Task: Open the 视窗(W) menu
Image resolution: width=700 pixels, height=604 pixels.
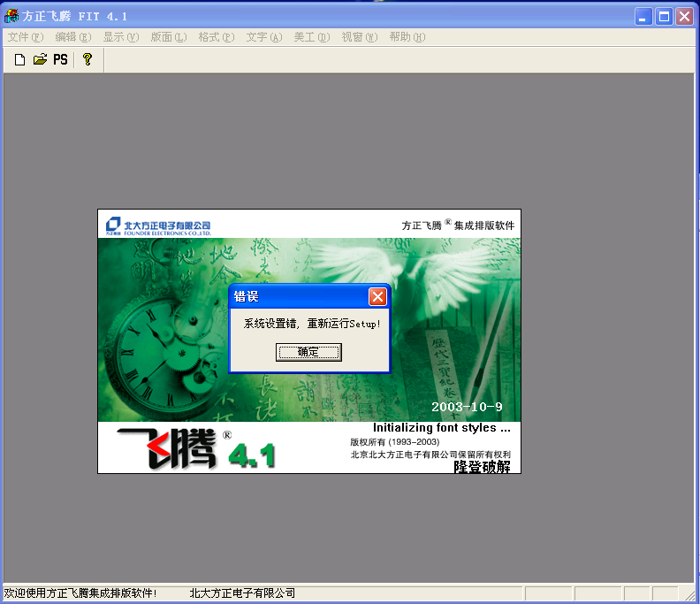Action: click(360, 37)
